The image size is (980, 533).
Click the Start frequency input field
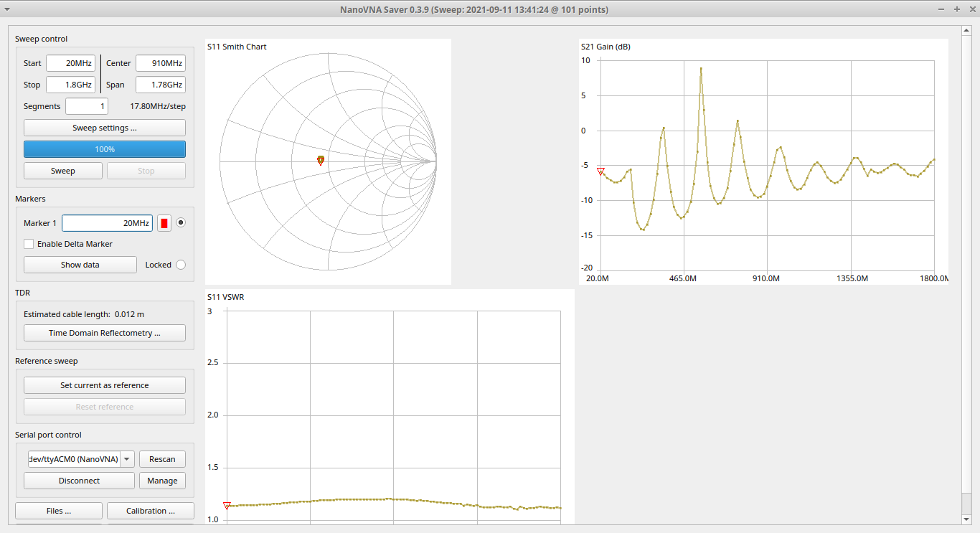pyautogui.click(x=70, y=63)
